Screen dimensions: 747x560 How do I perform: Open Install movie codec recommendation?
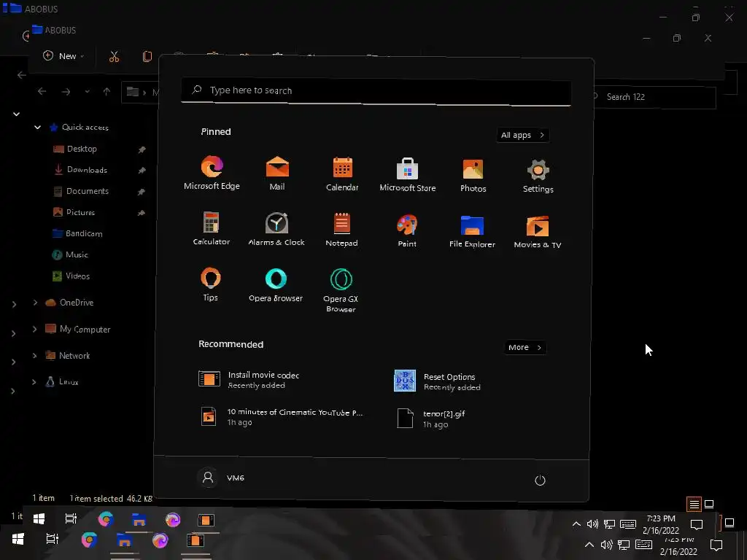point(249,379)
